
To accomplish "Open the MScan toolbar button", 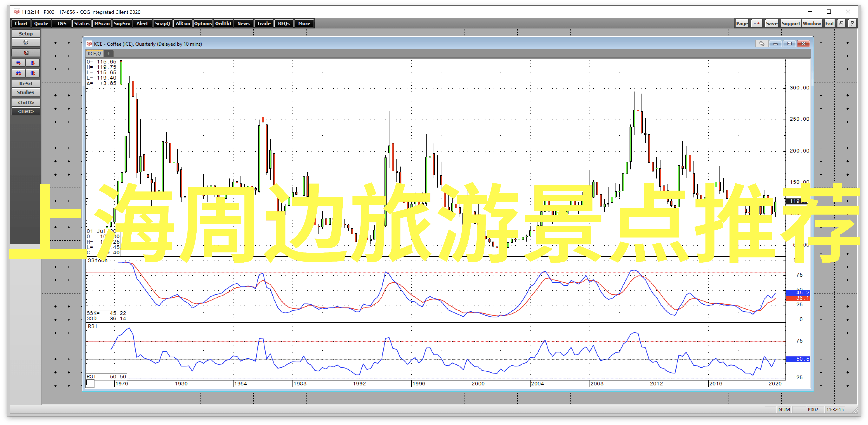I will (102, 23).
